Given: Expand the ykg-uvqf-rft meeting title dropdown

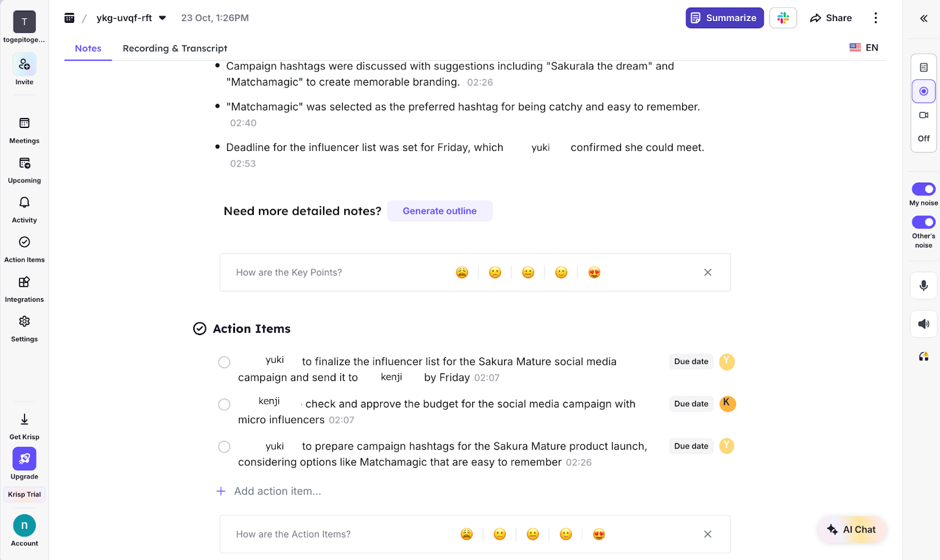Looking at the screenshot, I should [x=162, y=18].
